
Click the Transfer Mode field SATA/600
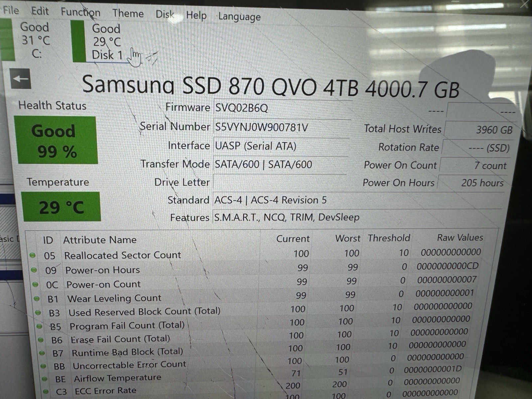(x=280, y=165)
